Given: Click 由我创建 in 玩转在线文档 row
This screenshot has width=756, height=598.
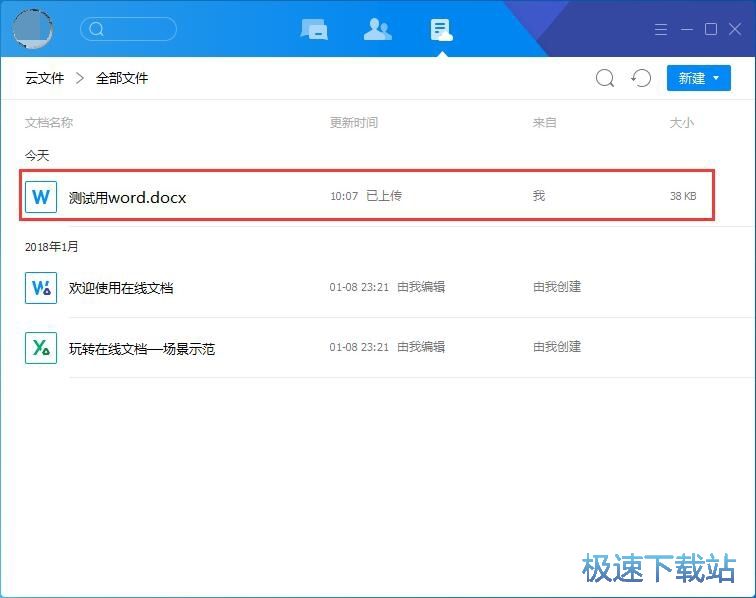Looking at the screenshot, I should (557, 347).
